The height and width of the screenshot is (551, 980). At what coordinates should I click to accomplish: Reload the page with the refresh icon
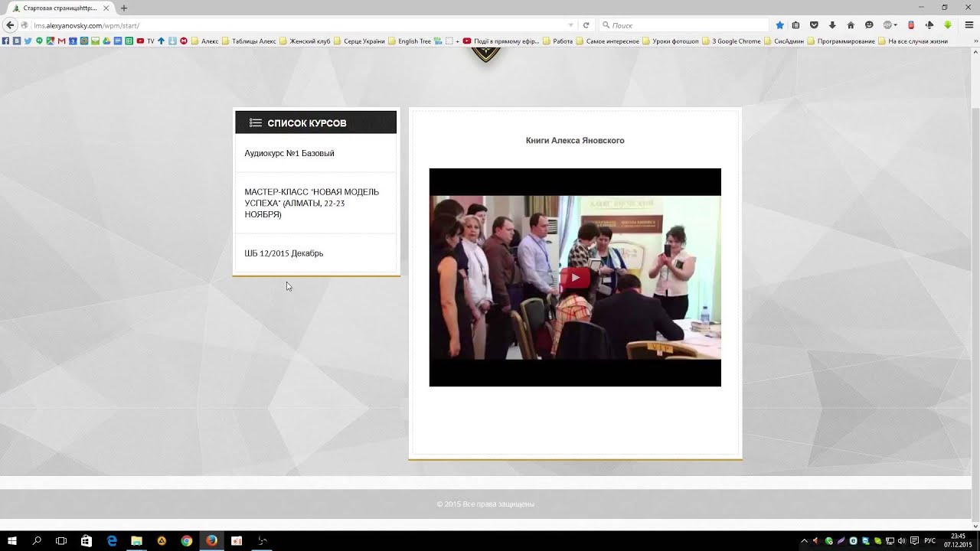pyautogui.click(x=586, y=25)
